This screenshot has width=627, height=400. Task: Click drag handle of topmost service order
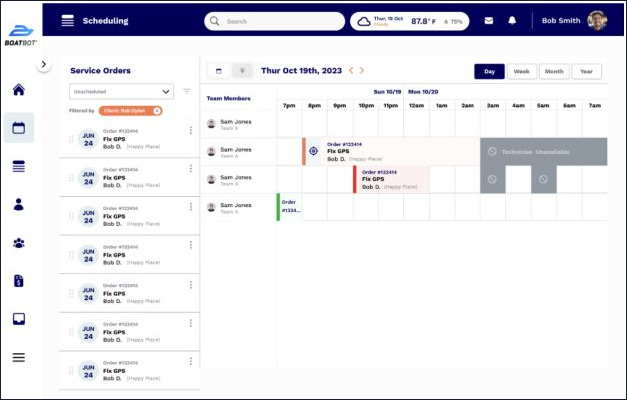pyautogui.click(x=71, y=139)
